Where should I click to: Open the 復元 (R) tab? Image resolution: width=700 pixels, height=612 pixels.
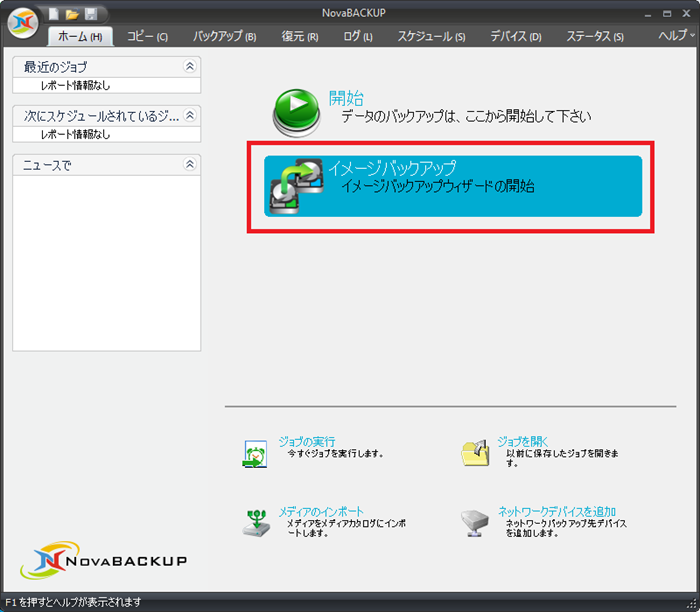[x=299, y=36]
